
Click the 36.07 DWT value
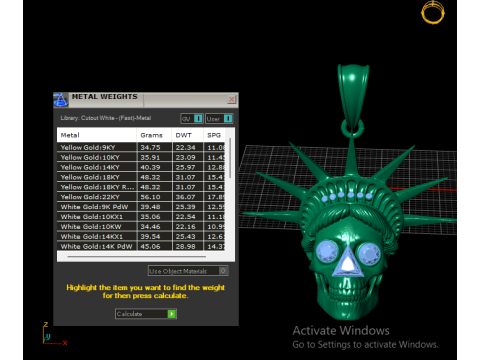pyautogui.click(x=185, y=197)
